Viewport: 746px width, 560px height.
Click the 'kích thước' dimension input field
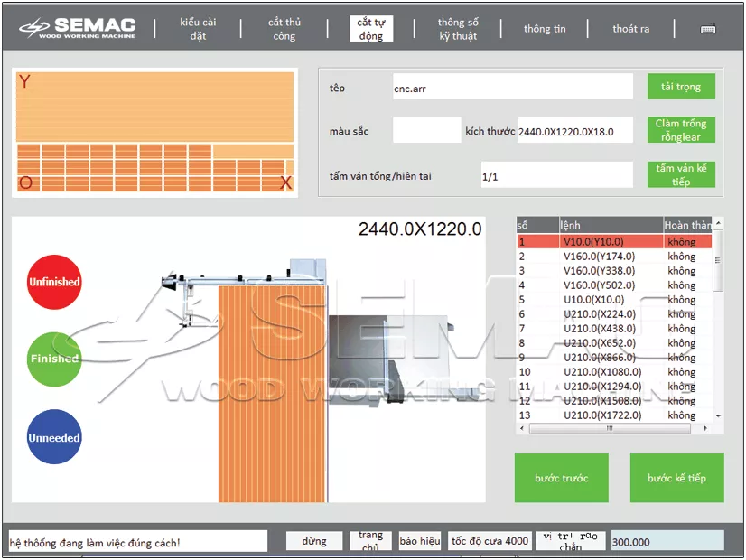coord(574,132)
